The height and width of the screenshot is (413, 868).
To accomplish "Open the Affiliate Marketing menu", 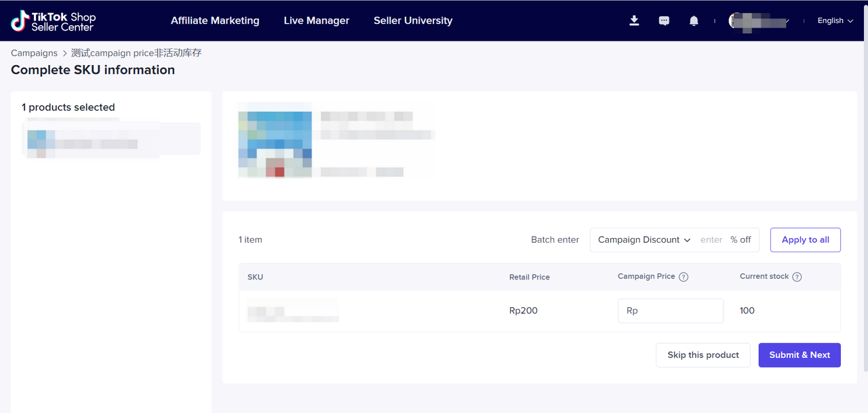I will (215, 21).
